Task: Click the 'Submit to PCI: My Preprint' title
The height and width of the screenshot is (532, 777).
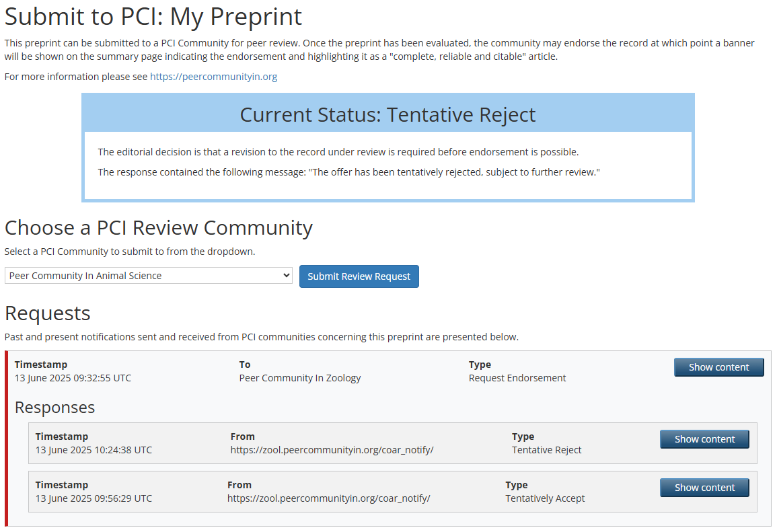Action: [153, 16]
